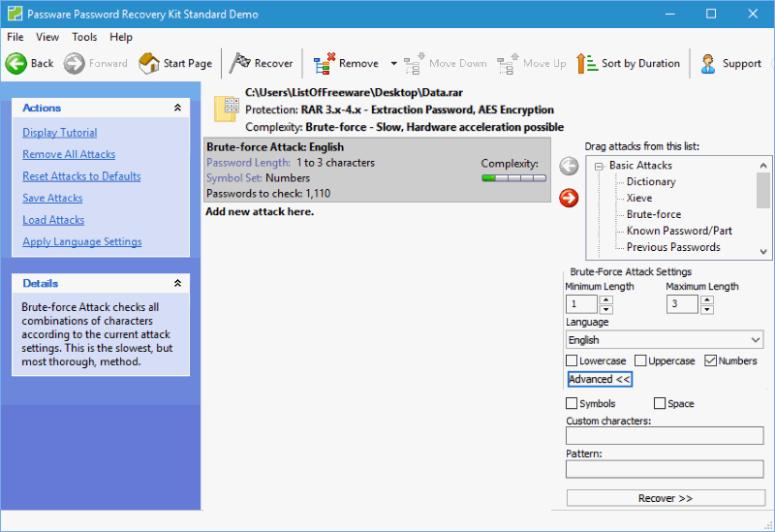Select the Brute-force Attack: English entry

click(377, 170)
